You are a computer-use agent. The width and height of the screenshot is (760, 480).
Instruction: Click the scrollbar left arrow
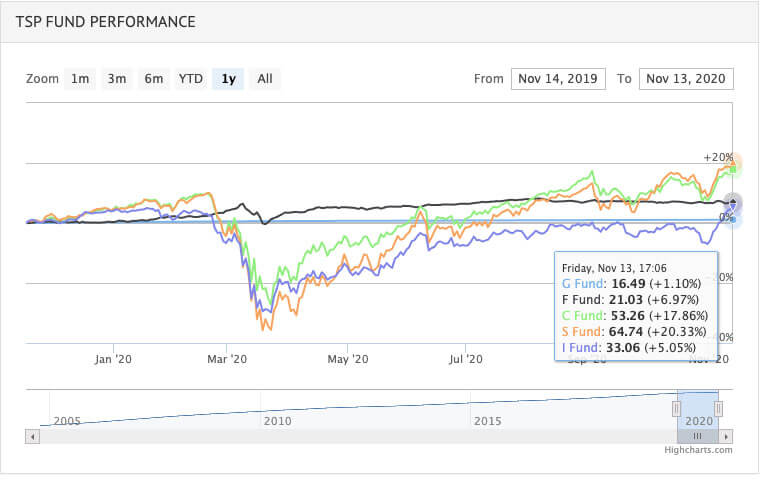point(35,436)
